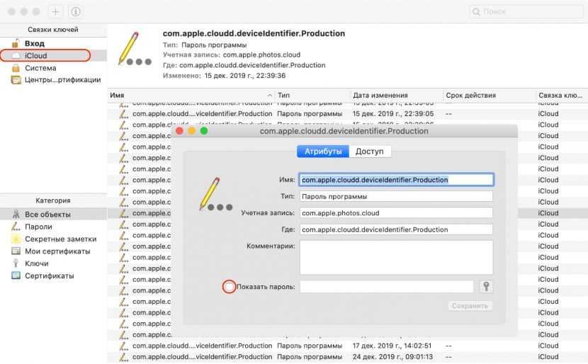588x364 pixels.
Task: Select the Система keychain
Action: 40,68
